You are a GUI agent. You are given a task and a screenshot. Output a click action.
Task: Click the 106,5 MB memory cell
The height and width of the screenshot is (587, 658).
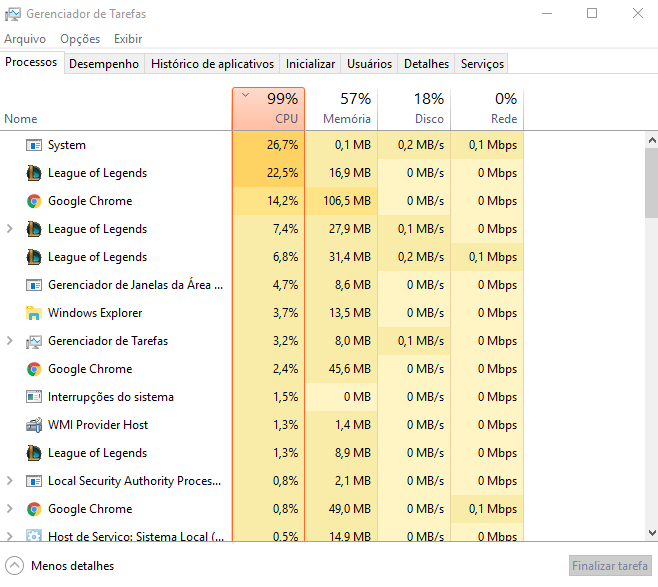[341, 201]
